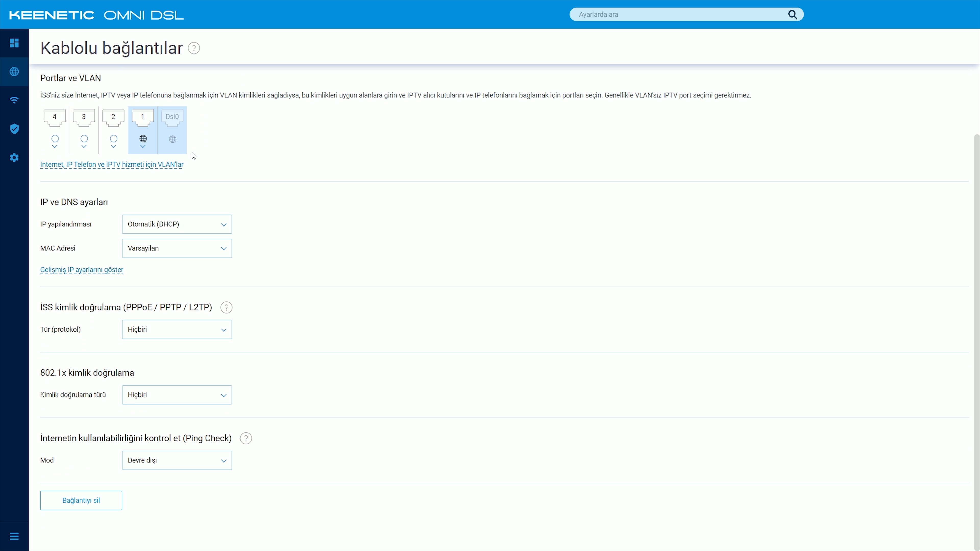Open the settings gear icon in sidebar
Viewport: 980px width, 551px height.
[x=14, y=157]
